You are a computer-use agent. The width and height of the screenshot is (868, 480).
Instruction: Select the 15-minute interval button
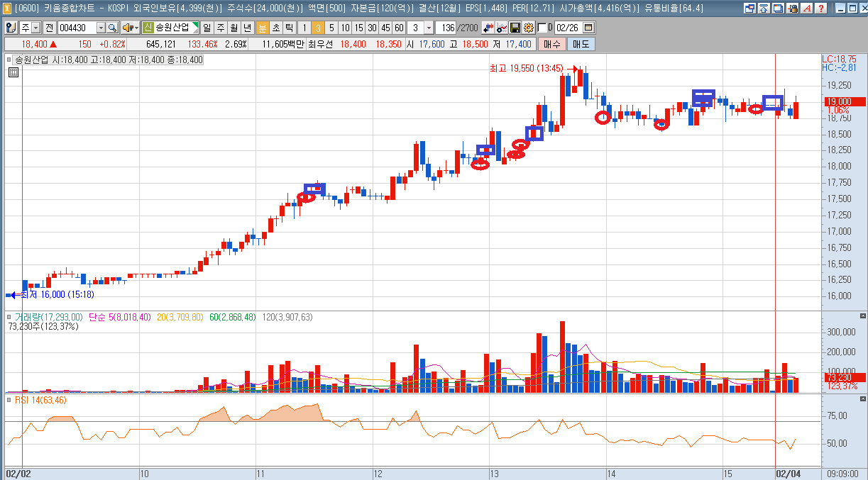click(x=358, y=28)
